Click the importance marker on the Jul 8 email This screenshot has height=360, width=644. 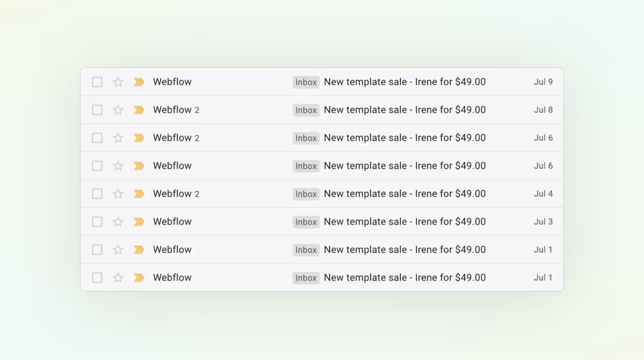pyautogui.click(x=138, y=110)
